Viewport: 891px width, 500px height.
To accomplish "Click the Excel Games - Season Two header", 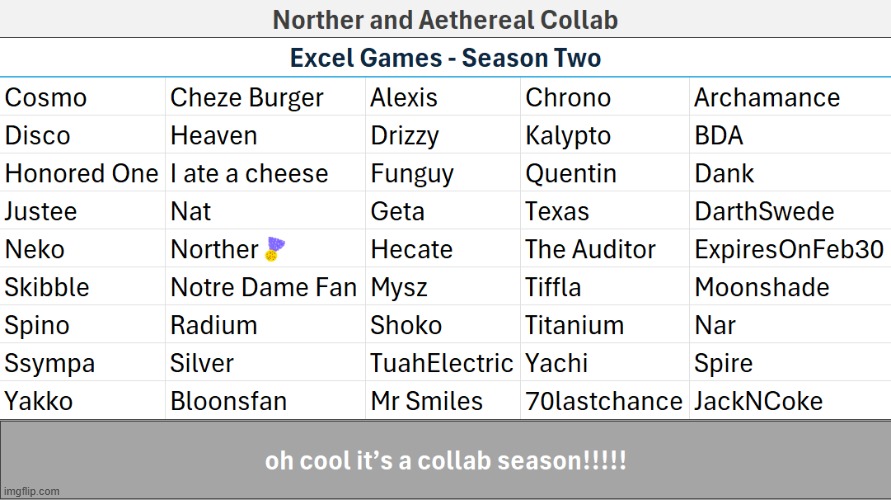I will [446, 58].
